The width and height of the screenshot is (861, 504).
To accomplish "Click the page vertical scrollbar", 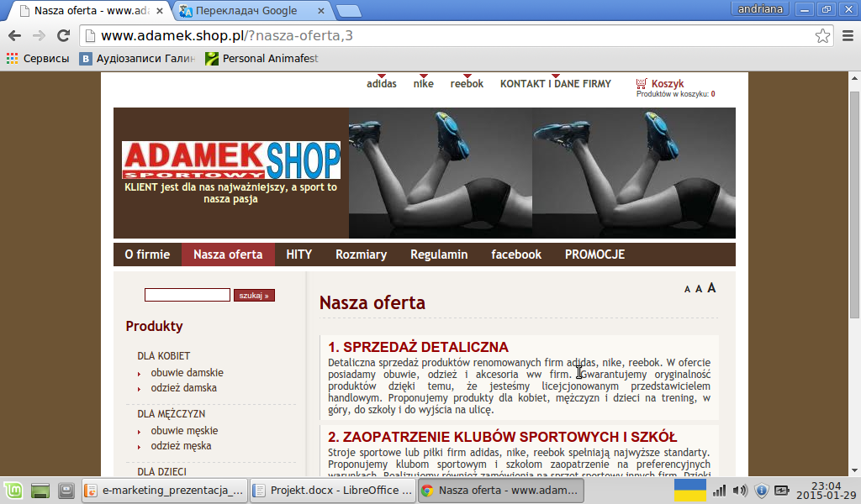I will point(854,252).
